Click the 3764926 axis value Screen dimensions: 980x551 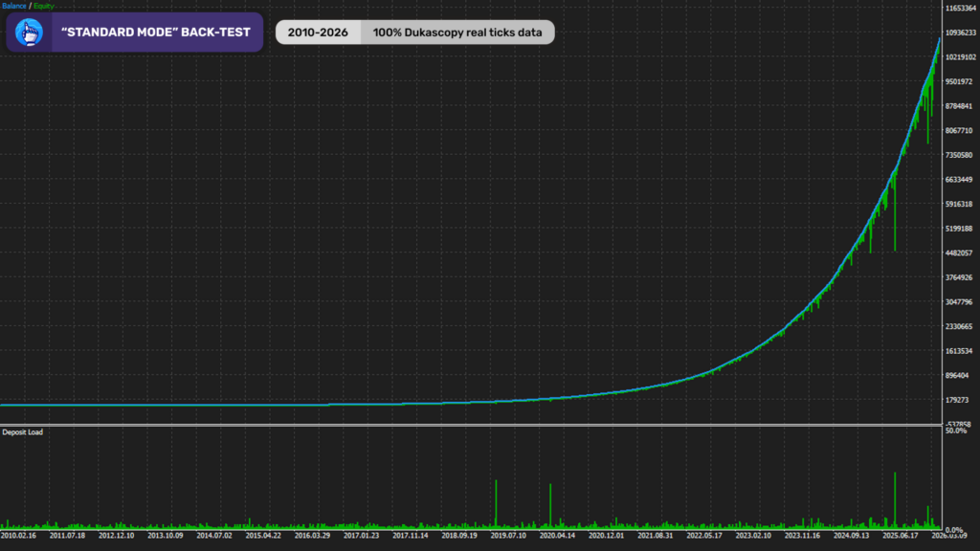point(961,277)
